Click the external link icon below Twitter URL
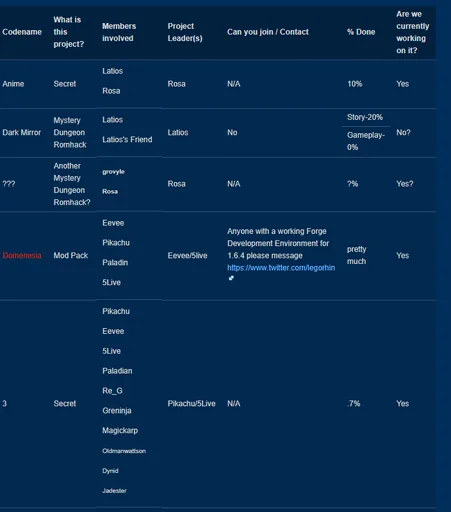Viewport: 451px width, 512px height. click(231, 278)
